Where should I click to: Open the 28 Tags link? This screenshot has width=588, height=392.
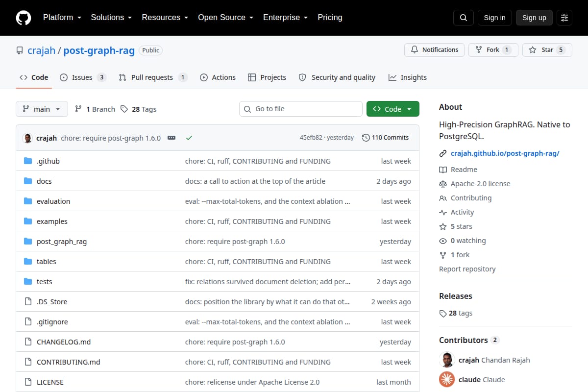pos(138,109)
